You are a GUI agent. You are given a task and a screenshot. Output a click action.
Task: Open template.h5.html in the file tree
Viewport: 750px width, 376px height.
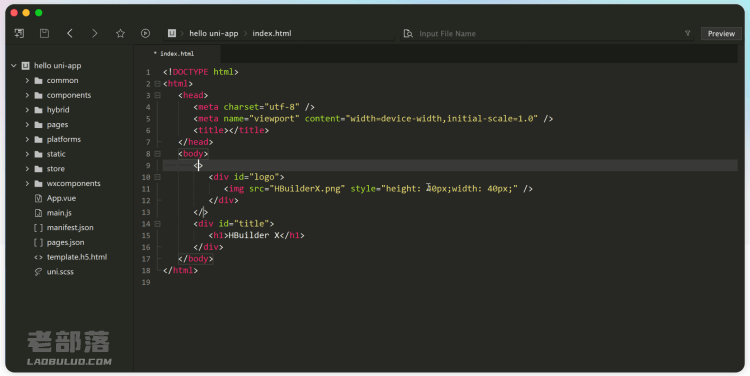tap(77, 257)
